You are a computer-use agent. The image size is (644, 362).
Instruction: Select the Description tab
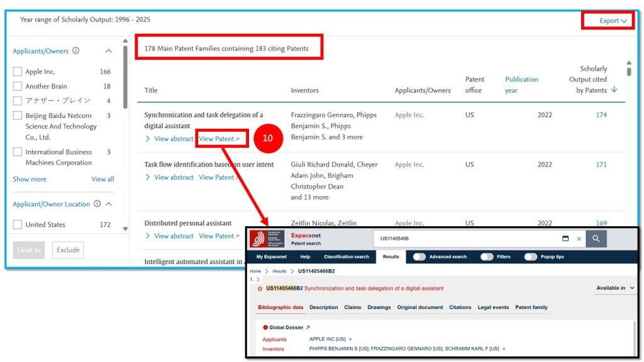point(324,307)
